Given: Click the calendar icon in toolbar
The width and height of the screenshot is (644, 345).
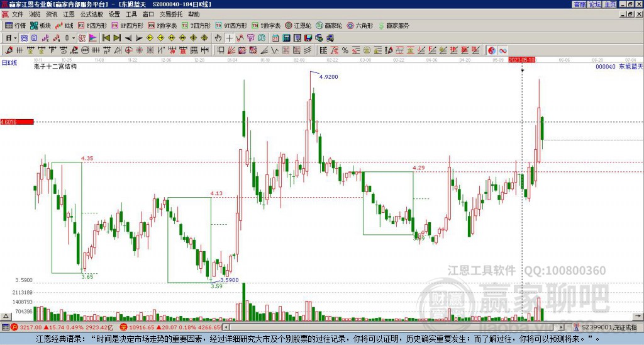Looking at the screenshot, I should tap(275, 38).
